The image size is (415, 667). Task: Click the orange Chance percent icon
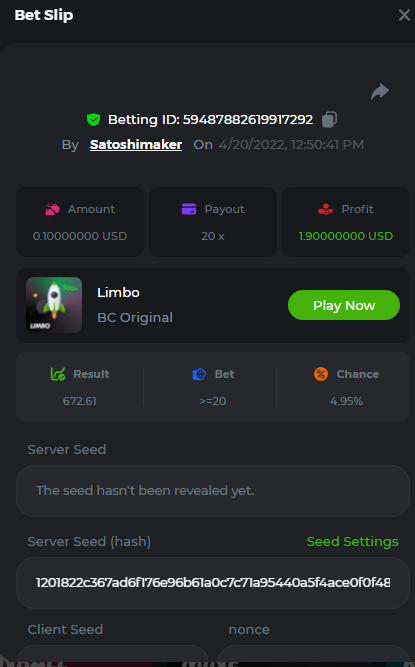click(321, 374)
